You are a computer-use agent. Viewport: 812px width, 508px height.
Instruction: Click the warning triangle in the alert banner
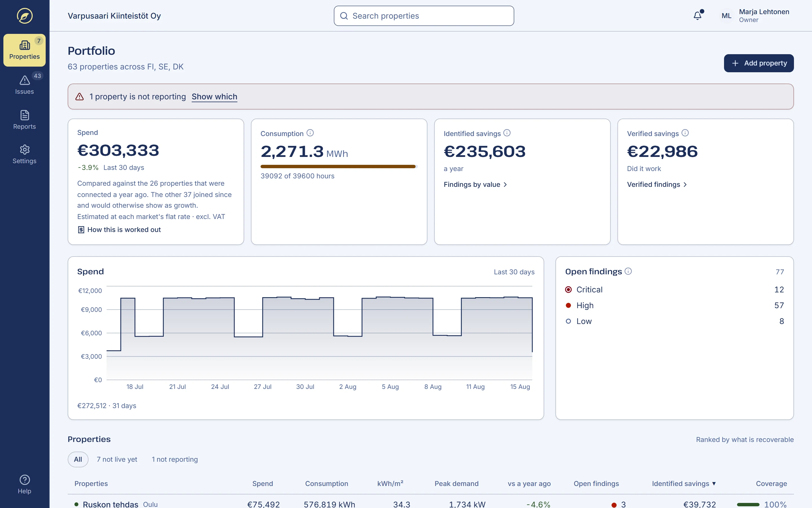[80, 97]
